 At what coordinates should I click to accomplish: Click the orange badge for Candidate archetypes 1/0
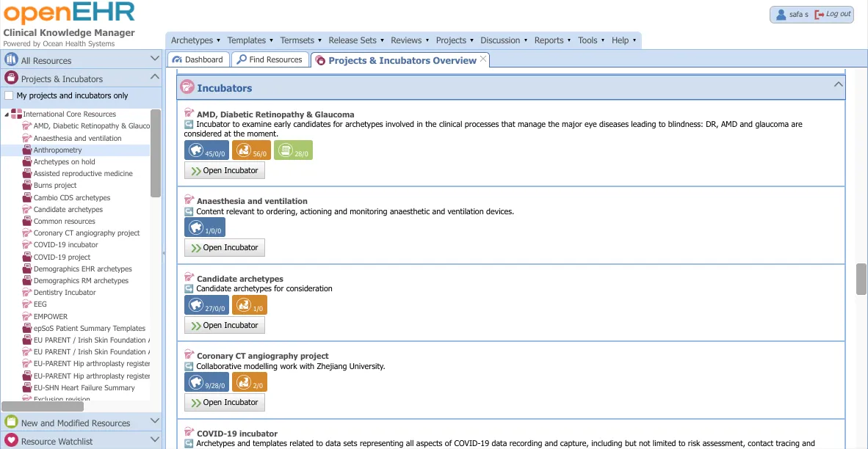(x=249, y=305)
